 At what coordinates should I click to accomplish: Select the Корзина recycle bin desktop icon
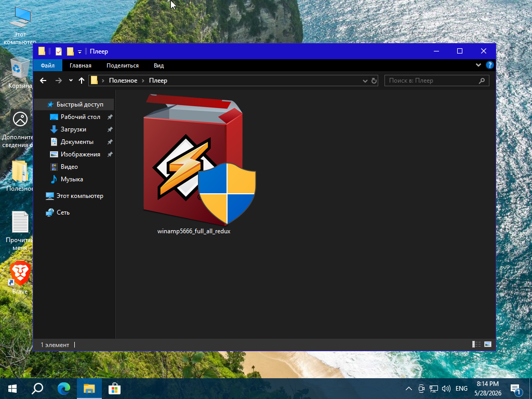coord(20,73)
